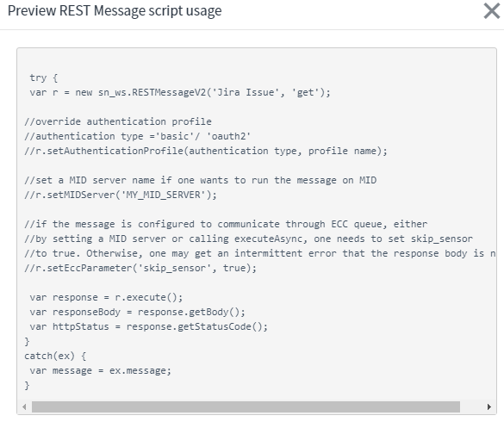This screenshot has width=504, height=428.
Task: Close the Preview REST Message dialog
Action: click(x=492, y=11)
